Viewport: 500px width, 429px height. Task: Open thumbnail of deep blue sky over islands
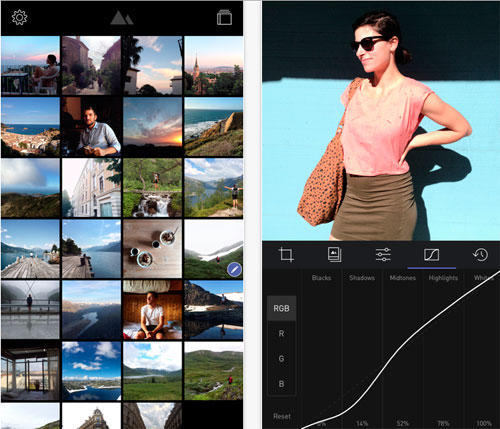[x=91, y=371]
